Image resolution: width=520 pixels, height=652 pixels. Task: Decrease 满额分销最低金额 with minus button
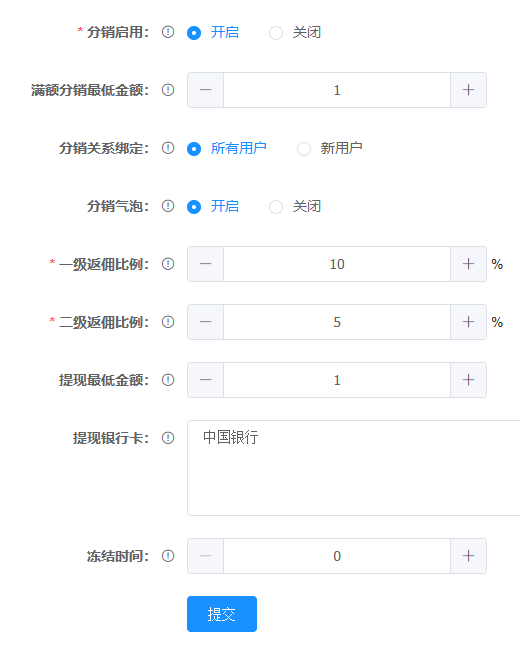(x=205, y=90)
